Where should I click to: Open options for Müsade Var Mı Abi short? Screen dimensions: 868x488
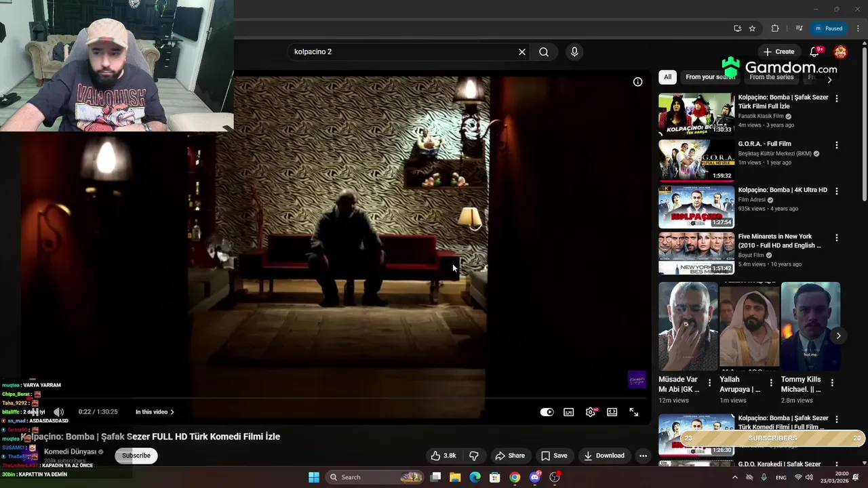(710, 383)
